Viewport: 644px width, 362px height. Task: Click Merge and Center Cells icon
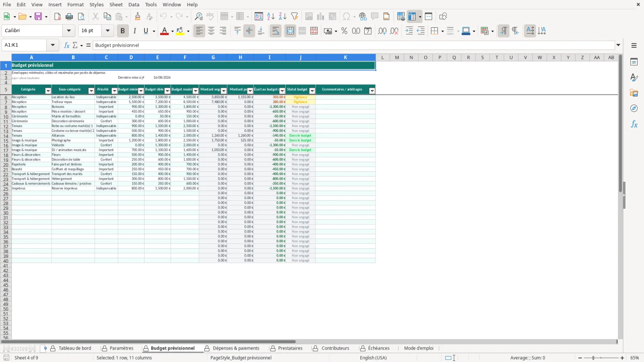[290, 31]
